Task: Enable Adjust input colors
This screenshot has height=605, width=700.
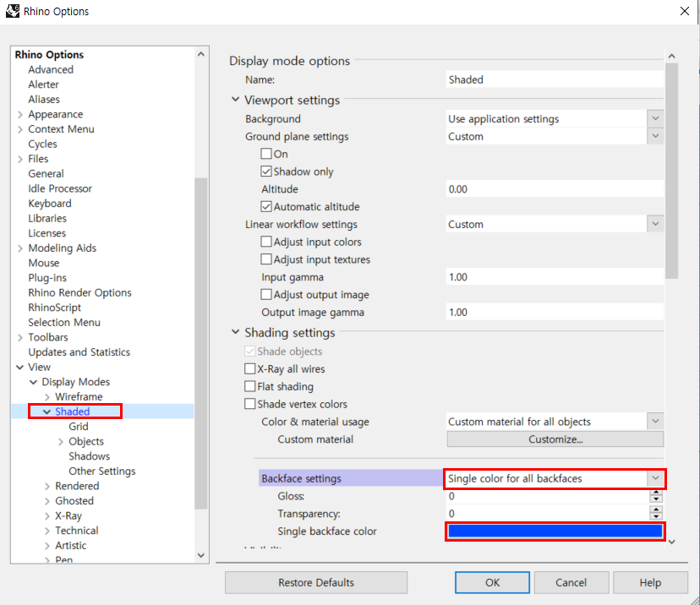Action: pyautogui.click(x=266, y=242)
